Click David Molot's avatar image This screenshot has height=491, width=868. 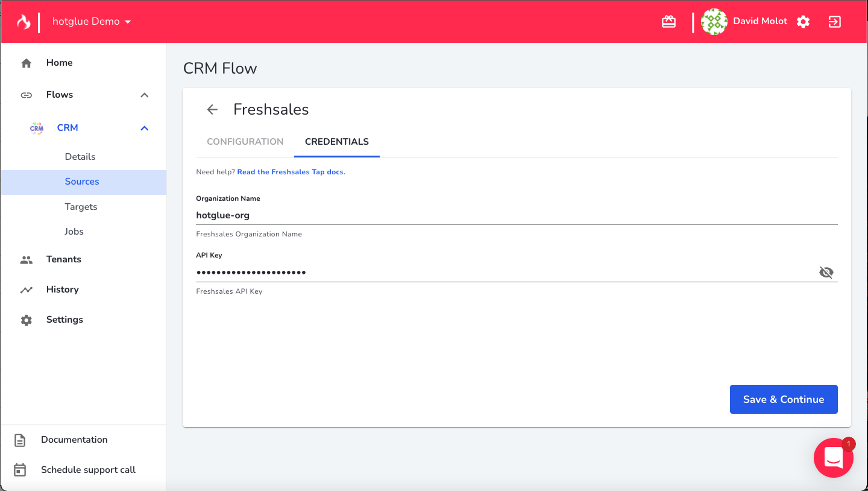(714, 22)
